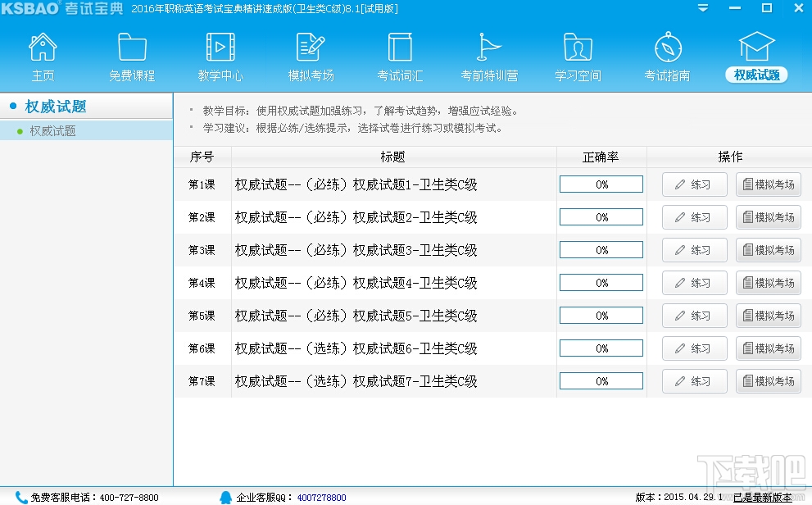Open the 主页 home icon
Screen dimensions: 812x505
tap(43, 47)
